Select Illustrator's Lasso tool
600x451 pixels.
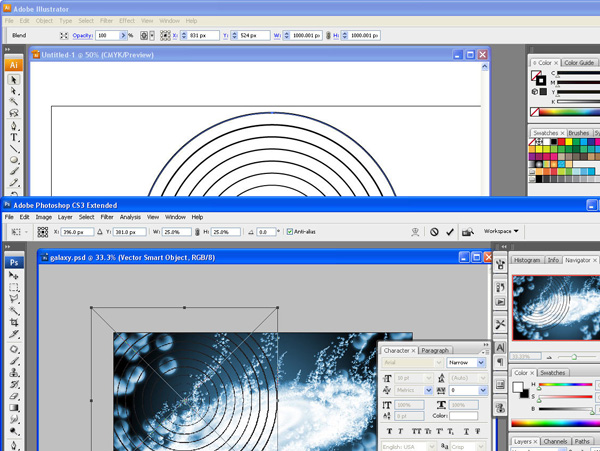tap(14, 113)
